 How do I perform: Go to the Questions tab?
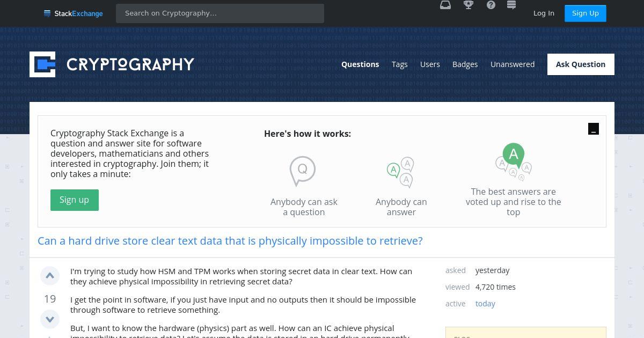(x=360, y=64)
